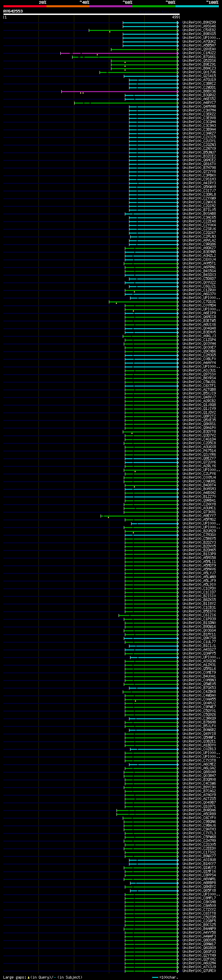Viewport: 222px width, 980px height.
Task: Select hit label UniRef100_Q48VJ7
Action: 199,397
